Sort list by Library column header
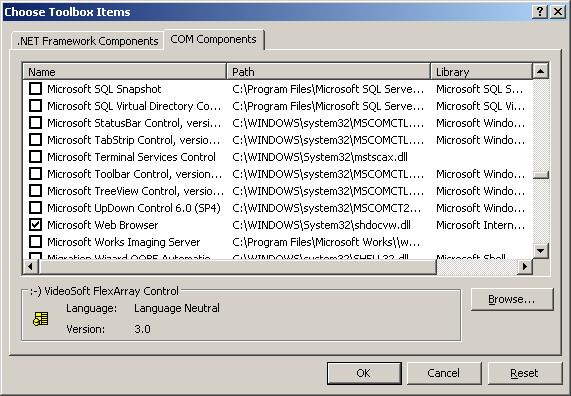This screenshot has width=571, height=396. (x=481, y=72)
